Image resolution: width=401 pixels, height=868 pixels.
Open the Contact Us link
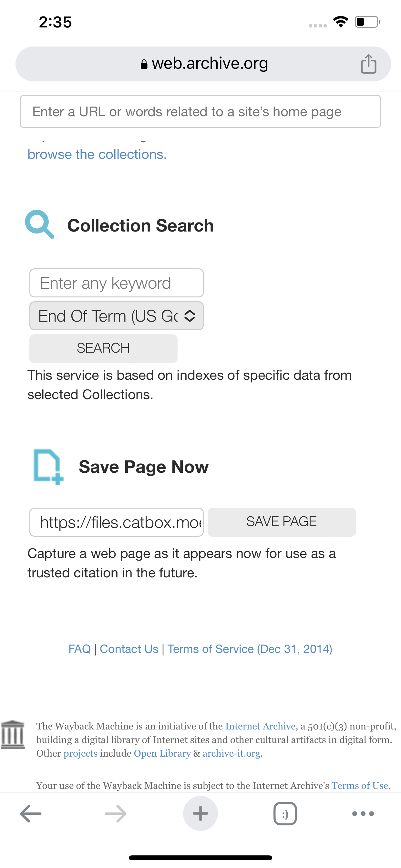129,649
